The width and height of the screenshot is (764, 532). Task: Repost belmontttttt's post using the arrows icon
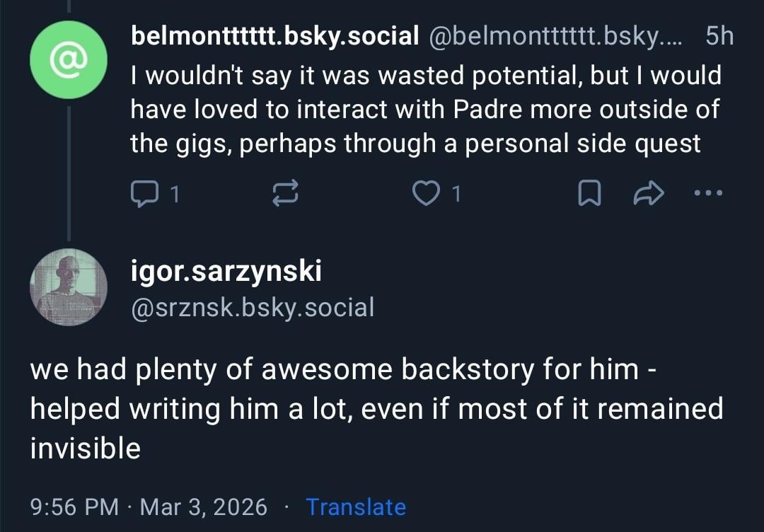pos(286,193)
